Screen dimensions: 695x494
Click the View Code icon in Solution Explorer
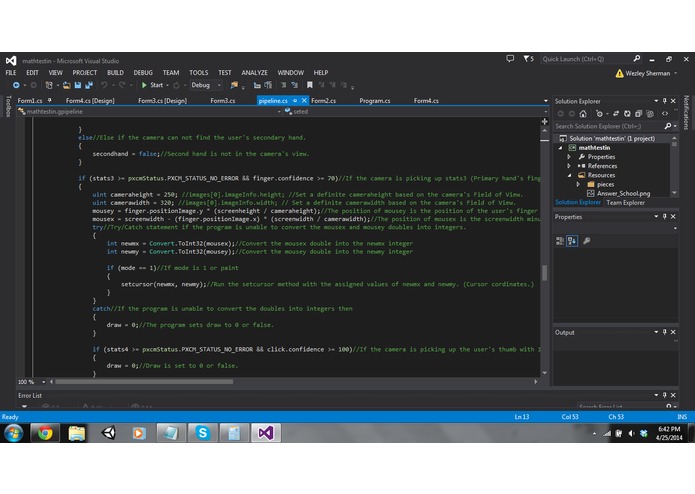(665, 114)
